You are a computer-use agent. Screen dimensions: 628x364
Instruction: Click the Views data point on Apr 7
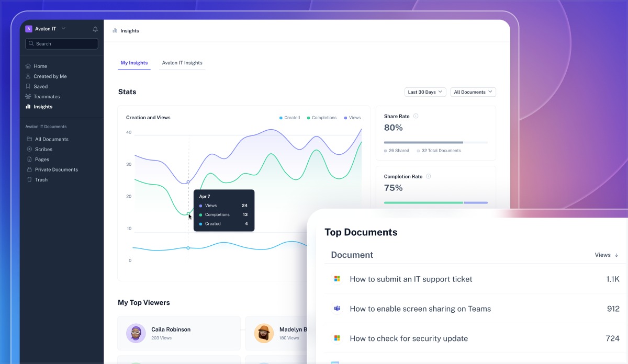click(x=188, y=182)
